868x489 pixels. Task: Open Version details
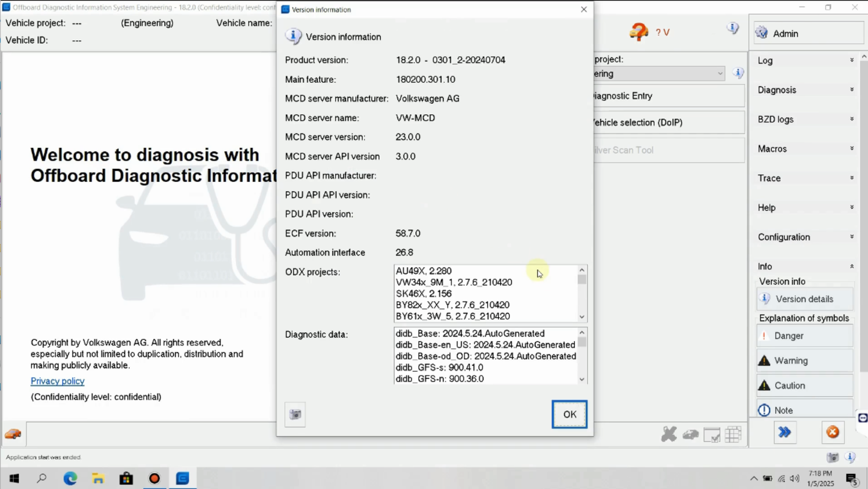(804, 299)
